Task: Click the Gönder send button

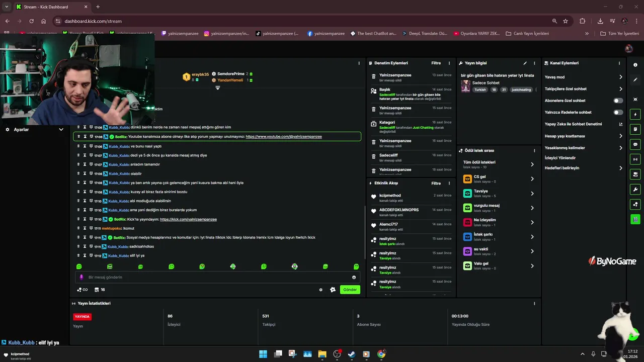Action: [x=350, y=290]
